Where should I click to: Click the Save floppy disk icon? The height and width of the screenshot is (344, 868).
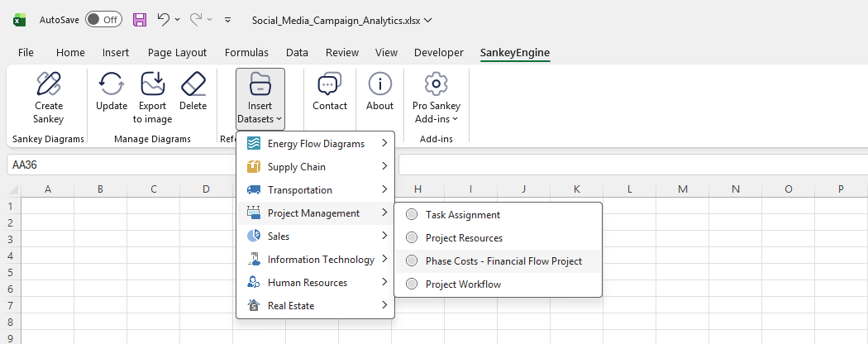point(140,20)
